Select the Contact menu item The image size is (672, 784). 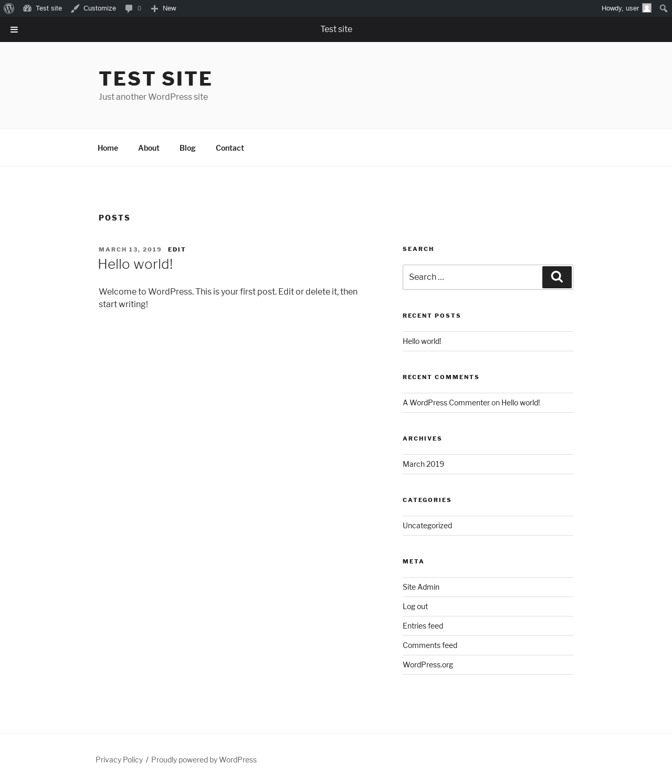tap(229, 148)
